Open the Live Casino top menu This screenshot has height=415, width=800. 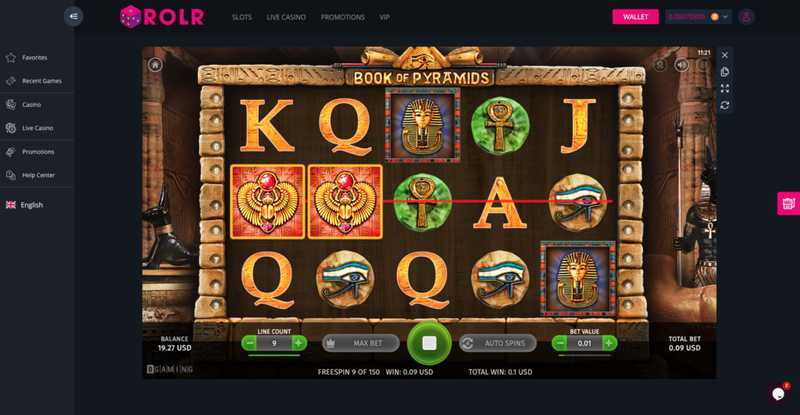pos(286,17)
